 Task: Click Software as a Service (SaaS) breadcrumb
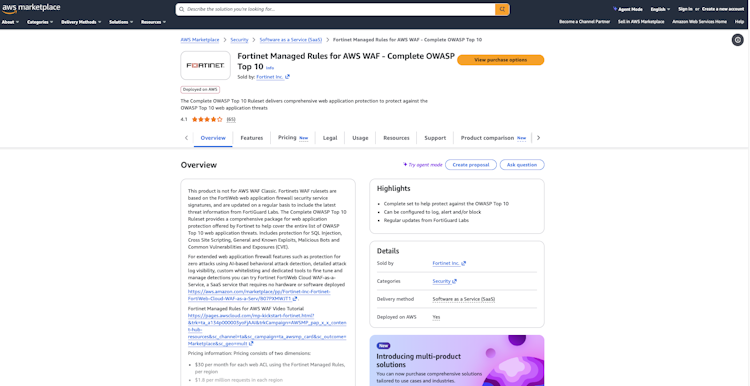coord(291,40)
